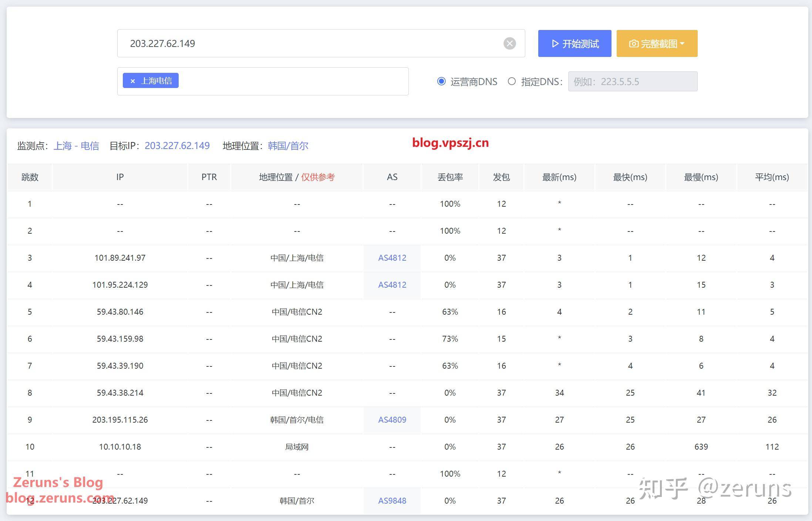Click IP cell 203.195.115.26
The image size is (812, 521).
(120, 420)
